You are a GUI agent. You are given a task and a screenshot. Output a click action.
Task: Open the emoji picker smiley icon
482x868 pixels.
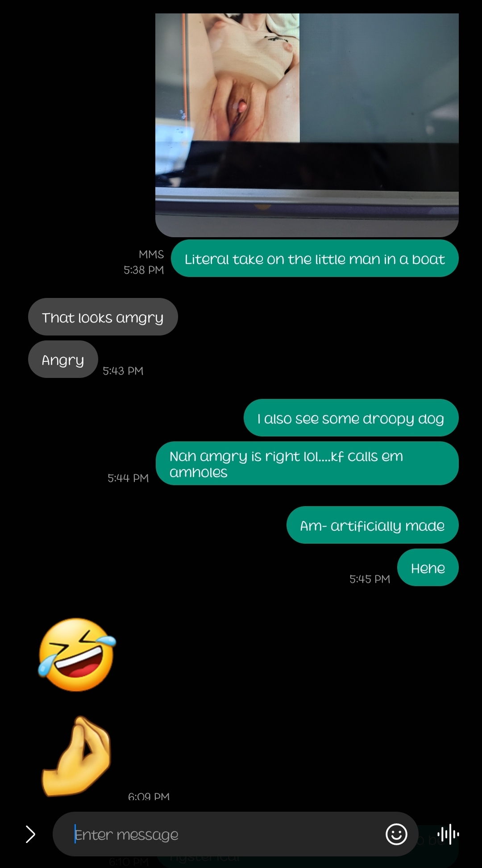pyautogui.click(x=396, y=834)
